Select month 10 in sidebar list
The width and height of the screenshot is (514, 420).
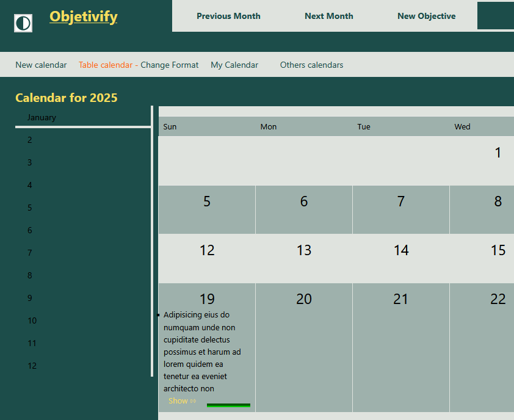tap(32, 320)
